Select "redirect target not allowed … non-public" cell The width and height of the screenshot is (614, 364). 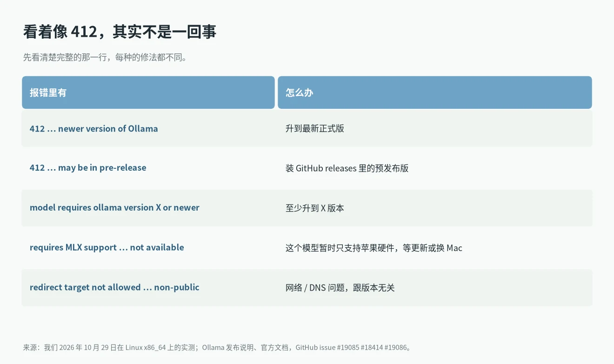tap(114, 287)
